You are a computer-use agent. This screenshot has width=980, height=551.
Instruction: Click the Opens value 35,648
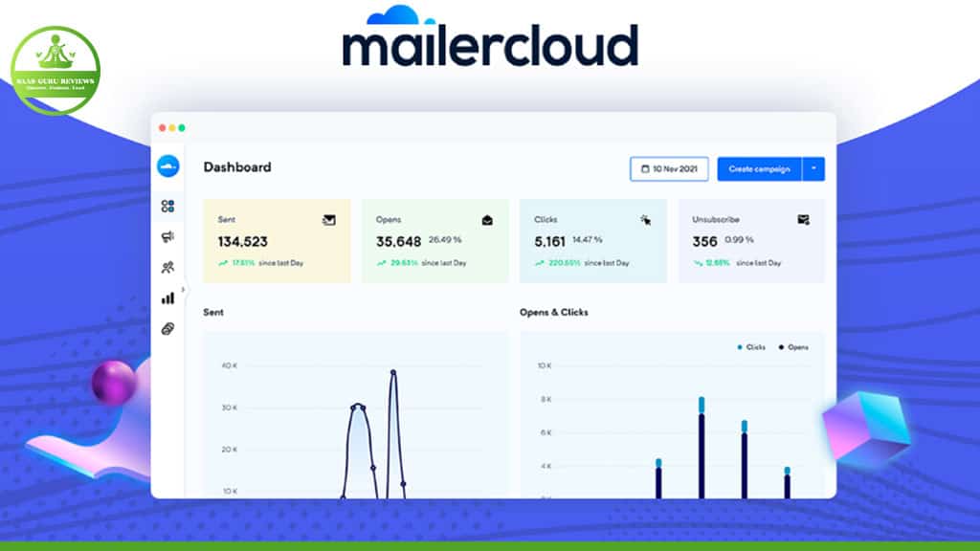398,242
